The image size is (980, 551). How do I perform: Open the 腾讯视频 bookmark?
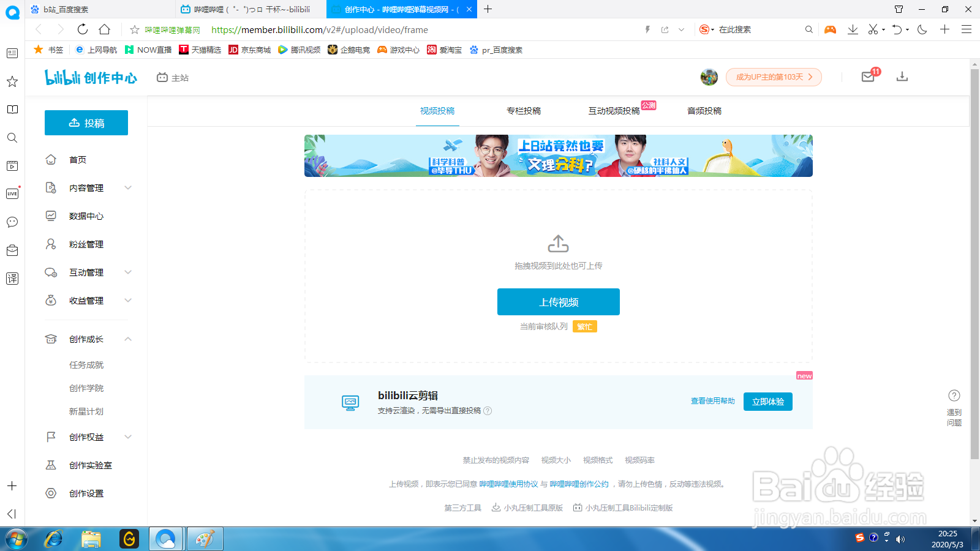click(299, 50)
